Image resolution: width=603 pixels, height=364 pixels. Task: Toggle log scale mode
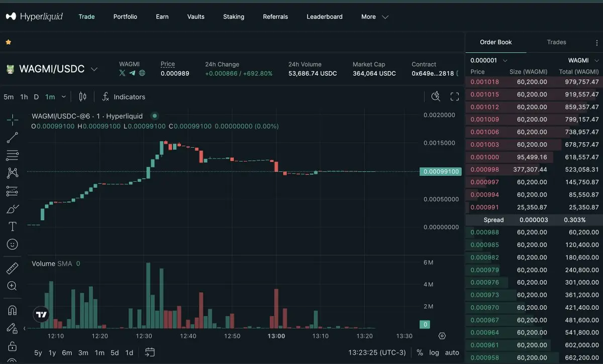click(x=434, y=352)
